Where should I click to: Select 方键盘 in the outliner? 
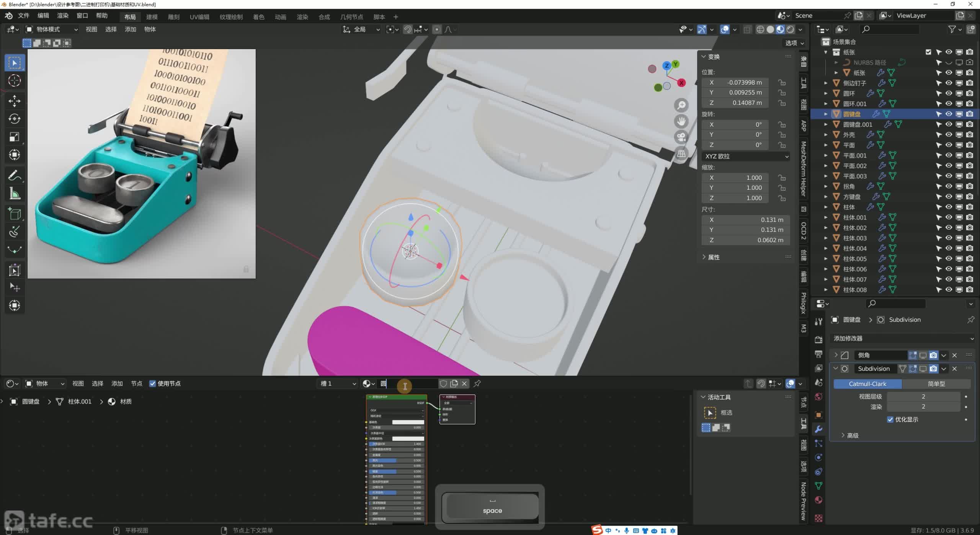[x=852, y=197]
